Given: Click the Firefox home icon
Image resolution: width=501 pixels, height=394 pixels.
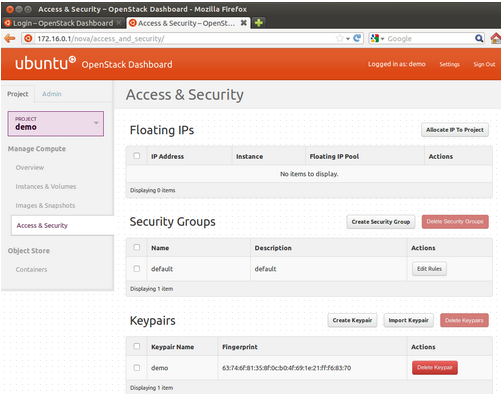Looking at the screenshot, I should click(x=495, y=38).
